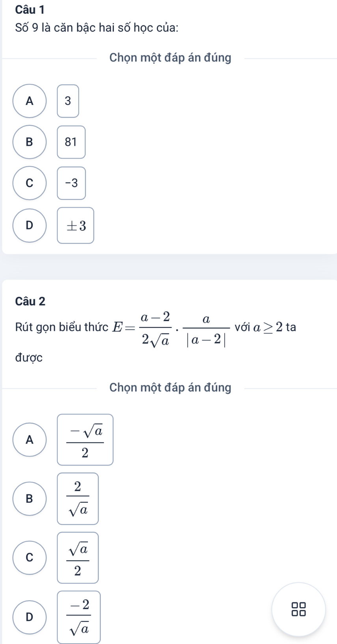Click the expression E formula in Câu 2
Viewport: 337px width, 644px height.
click(x=171, y=328)
